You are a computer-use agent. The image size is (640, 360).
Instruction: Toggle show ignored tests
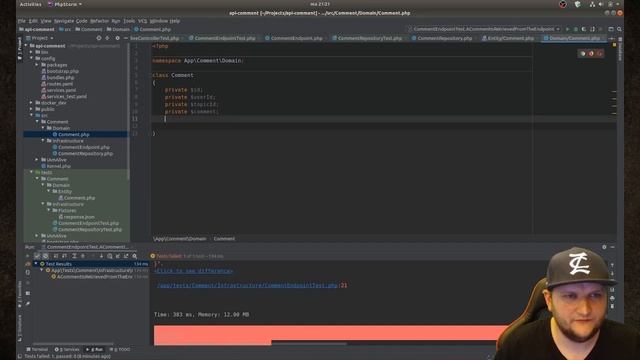45,256
